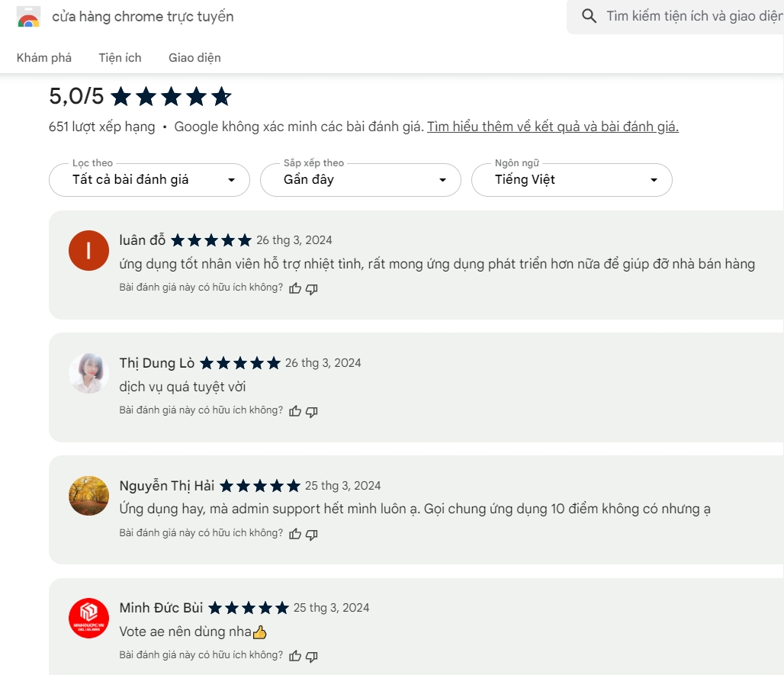Mark Nguyễn Thị Hải's review helpful
This screenshot has height=675, width=784.
point(295,534)
